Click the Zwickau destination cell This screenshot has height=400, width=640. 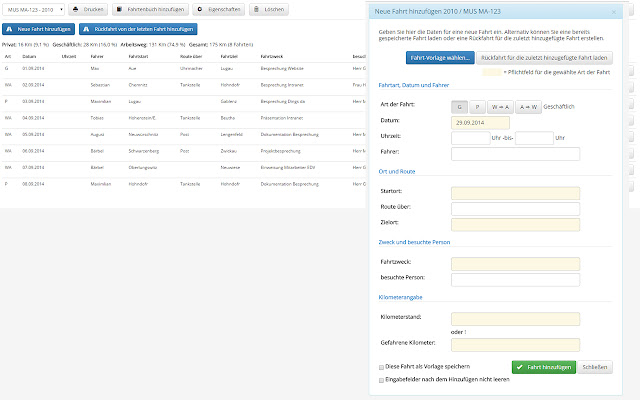229,151
